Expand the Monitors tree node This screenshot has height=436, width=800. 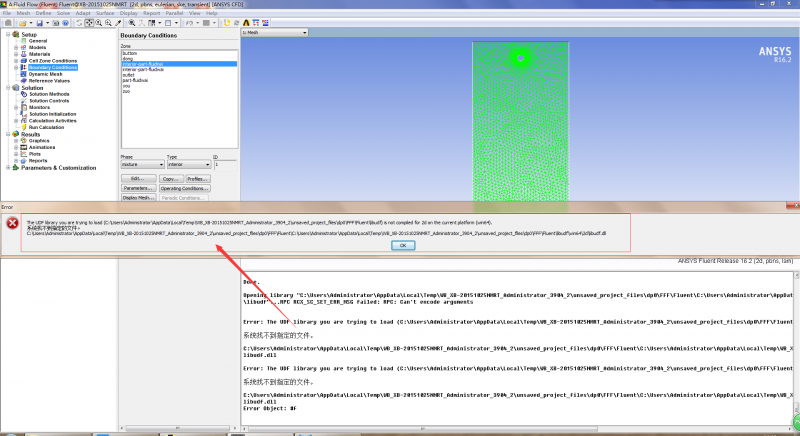(x=16, y=107)
